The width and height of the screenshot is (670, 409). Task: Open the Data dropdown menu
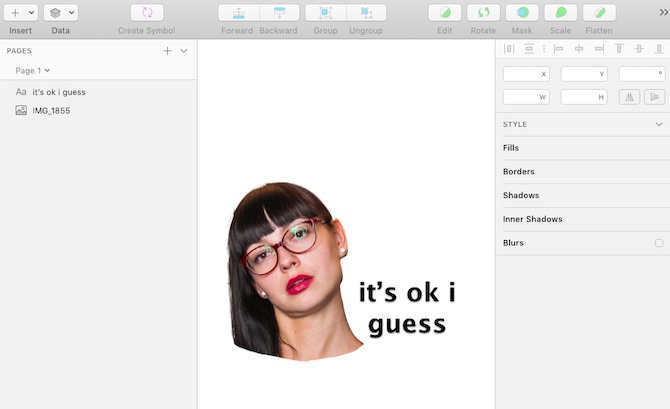click(x=61, y=13)
